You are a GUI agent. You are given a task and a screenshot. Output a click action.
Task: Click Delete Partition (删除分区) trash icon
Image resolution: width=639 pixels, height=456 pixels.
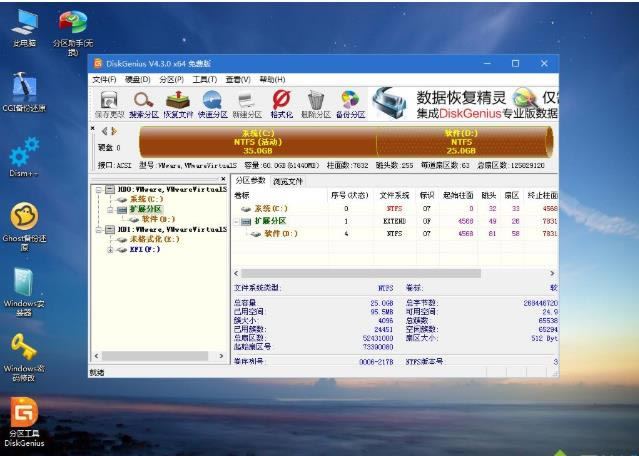315,105
